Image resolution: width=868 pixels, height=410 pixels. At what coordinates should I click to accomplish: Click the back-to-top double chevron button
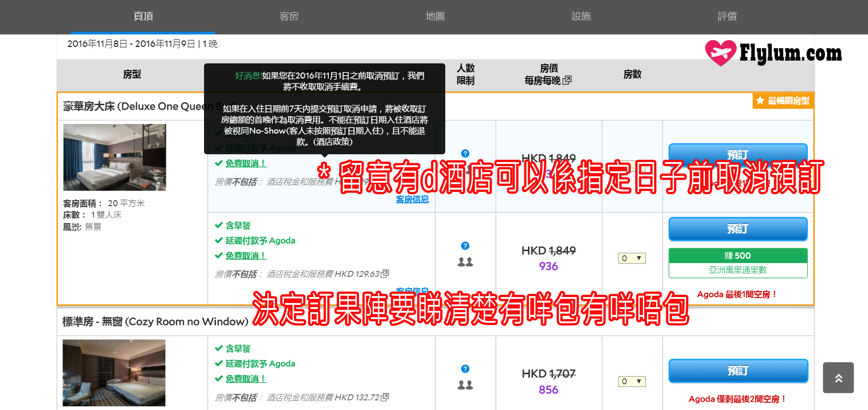click(x=838, y=377)
